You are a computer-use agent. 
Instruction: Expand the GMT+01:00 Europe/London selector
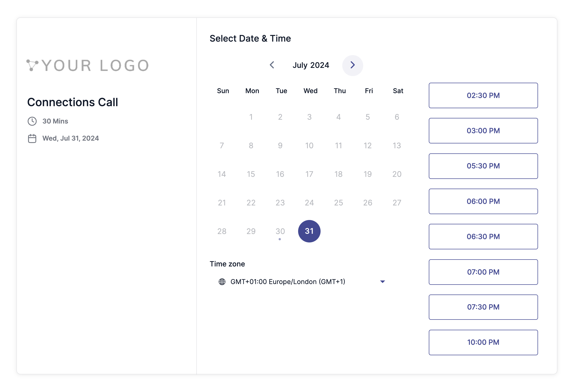288,281
